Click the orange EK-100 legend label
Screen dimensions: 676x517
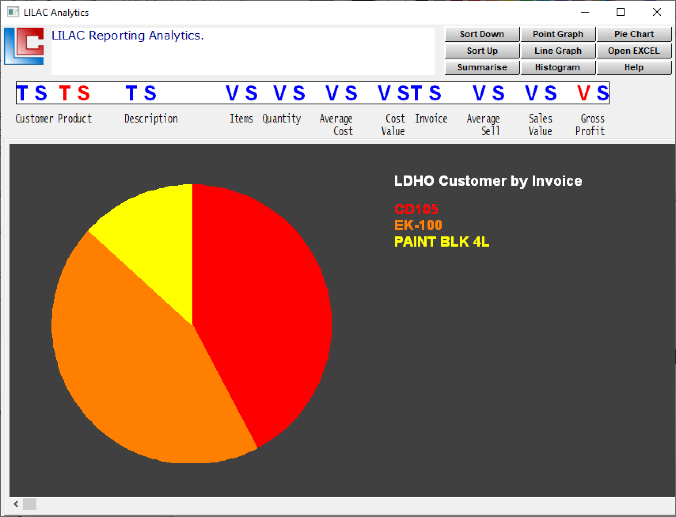coord(418,225)
